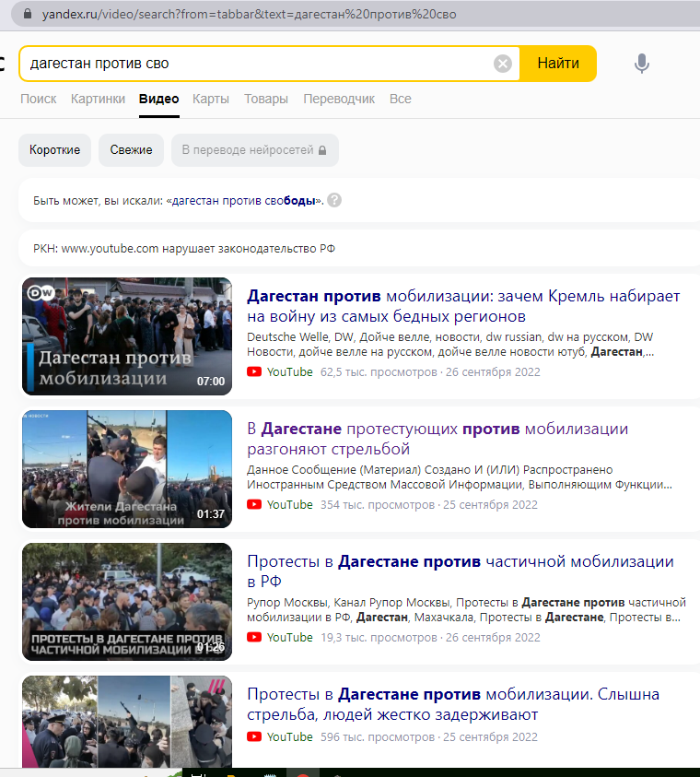Click YouTube label beside 354 тыс. просмотров
This screenshot has width=700, height=777.
290,505
